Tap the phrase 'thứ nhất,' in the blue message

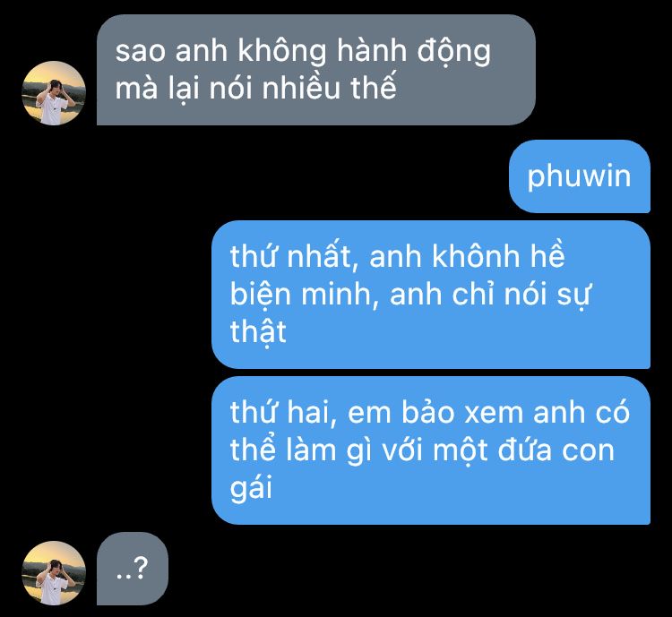[295, 257]
